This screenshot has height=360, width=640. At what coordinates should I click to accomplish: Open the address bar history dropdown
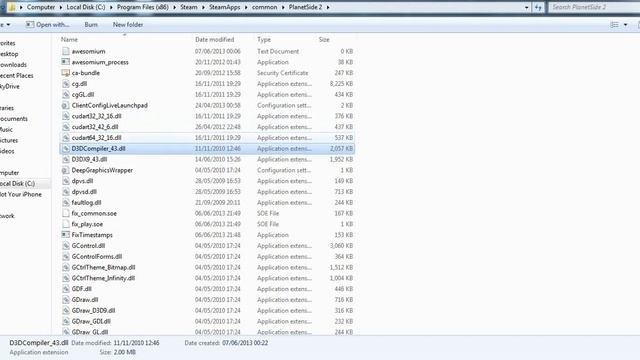(527, 7)
